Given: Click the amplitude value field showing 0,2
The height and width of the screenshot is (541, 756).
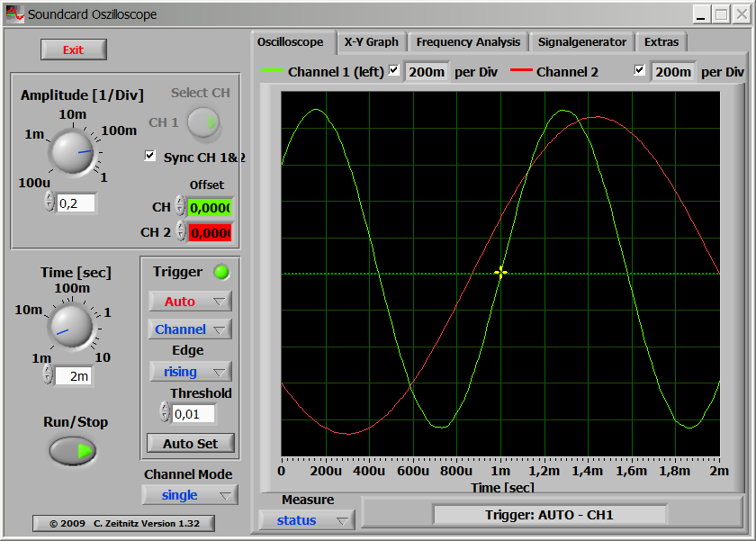Looking at the screenshot, I should 76,203.
